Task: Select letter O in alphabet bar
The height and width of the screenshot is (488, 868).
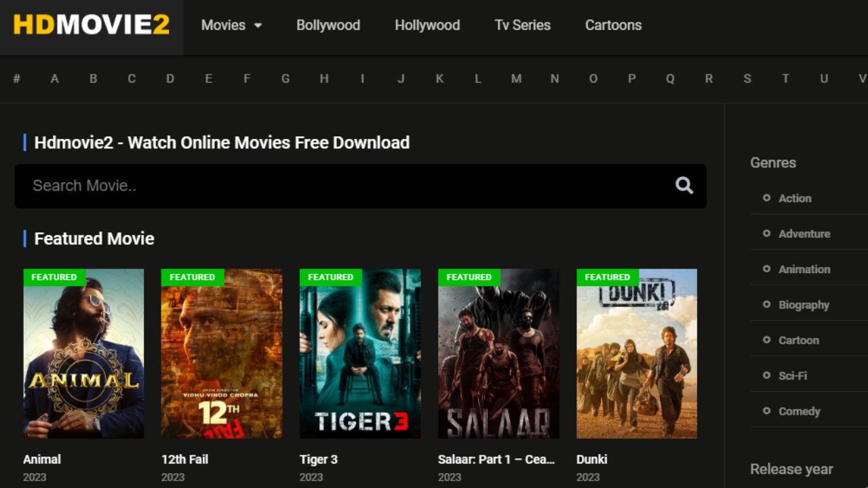Action: pyautogui.click(x=593, y=79)
